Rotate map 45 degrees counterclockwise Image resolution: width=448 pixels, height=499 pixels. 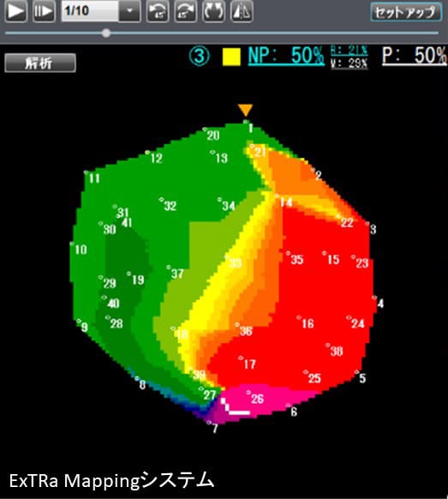pyautogui.click(x=158, y=11)
